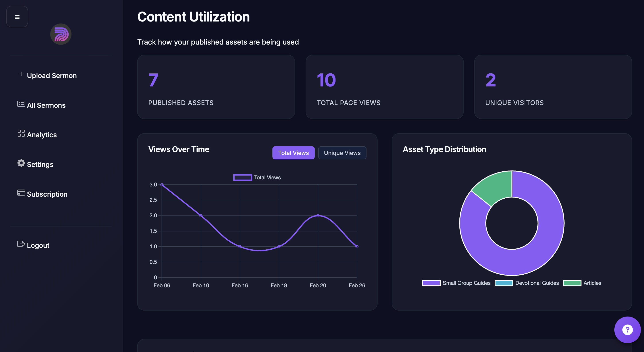Click the Published Assets stat card
644x352 pixels.
tap(216, 87)
